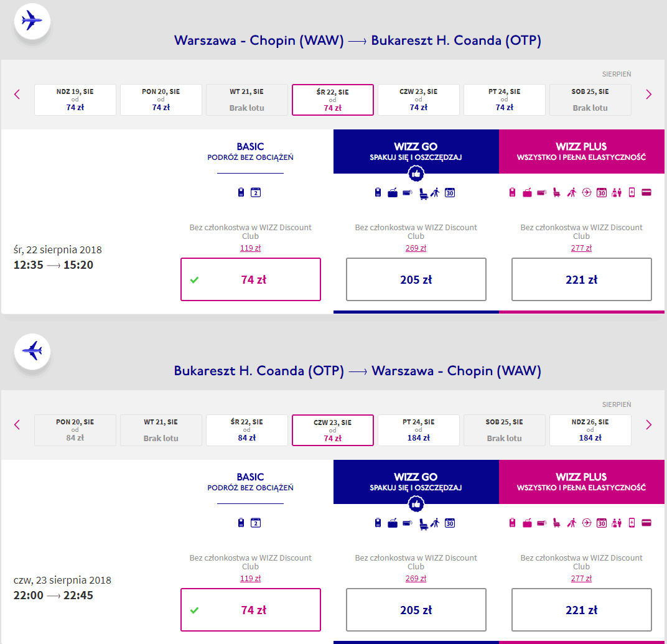
Task: Choose the outbound WIZZ PLUS fare for 221 zł
Action: pos(582,279)
